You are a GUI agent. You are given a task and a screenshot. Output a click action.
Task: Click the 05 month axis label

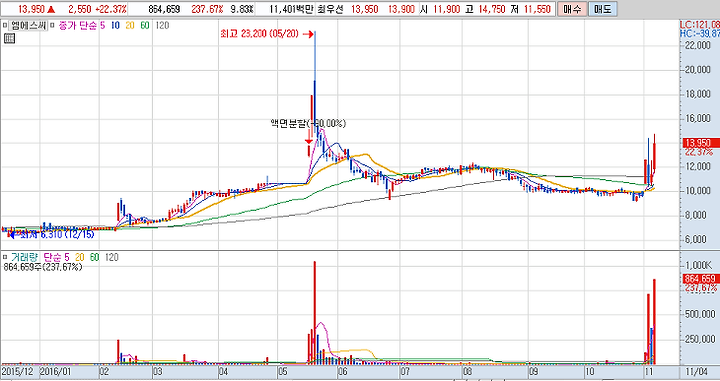point(283,371)
